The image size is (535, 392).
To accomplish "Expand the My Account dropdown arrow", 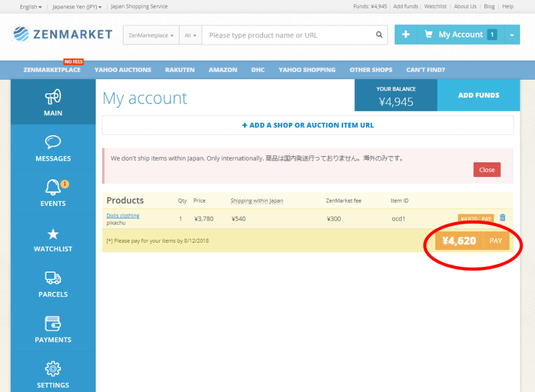I will tap(512, 35).
